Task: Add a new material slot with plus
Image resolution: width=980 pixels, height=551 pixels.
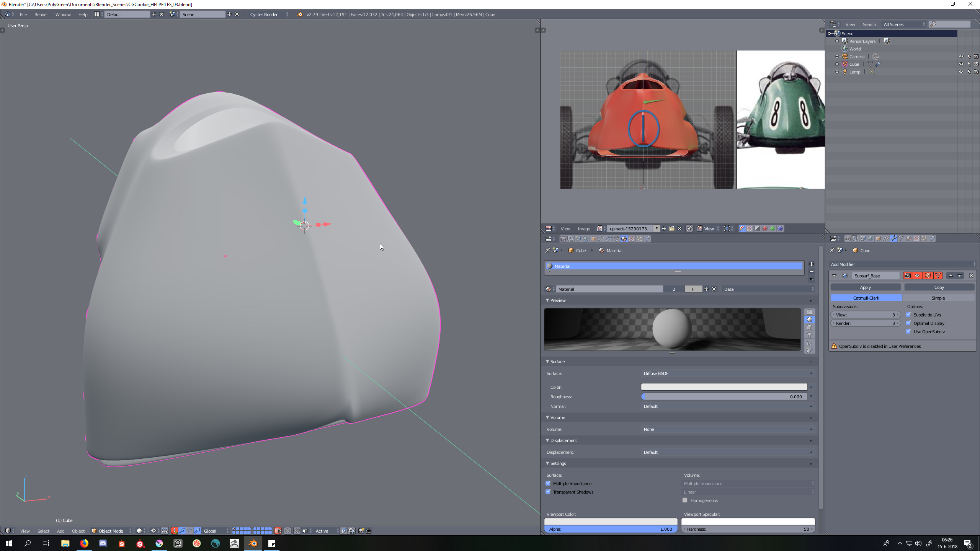Action: [x=811, y=264]
